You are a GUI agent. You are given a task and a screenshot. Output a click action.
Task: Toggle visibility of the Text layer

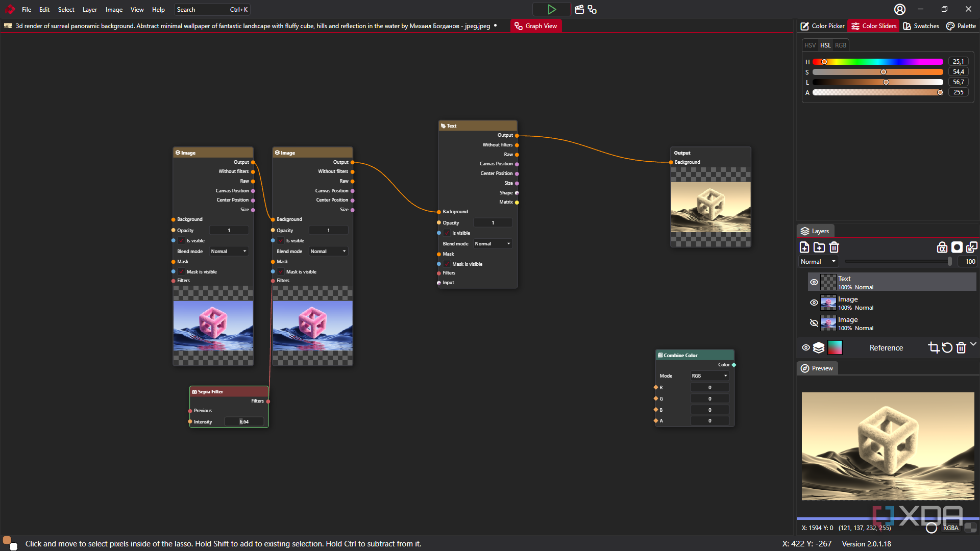814,282
